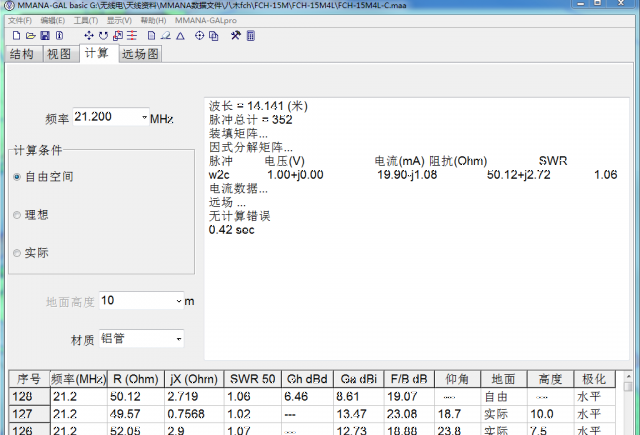Open a file with the folder icon

coord(31,36)
